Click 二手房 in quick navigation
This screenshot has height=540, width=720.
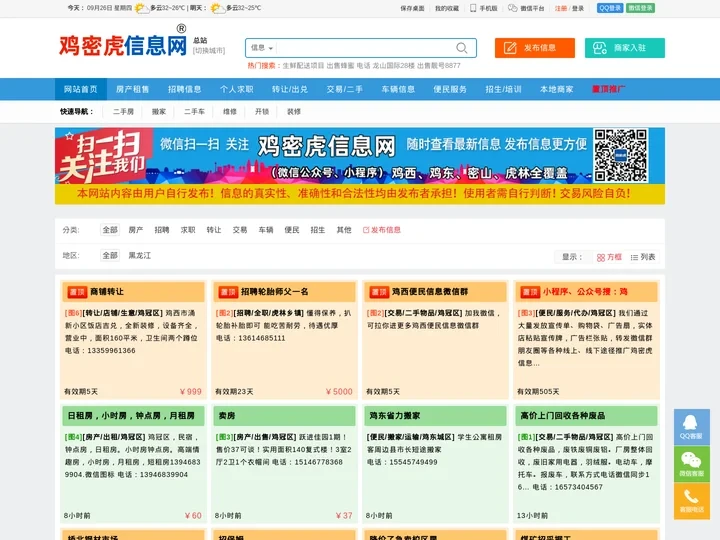click(124, 112)
